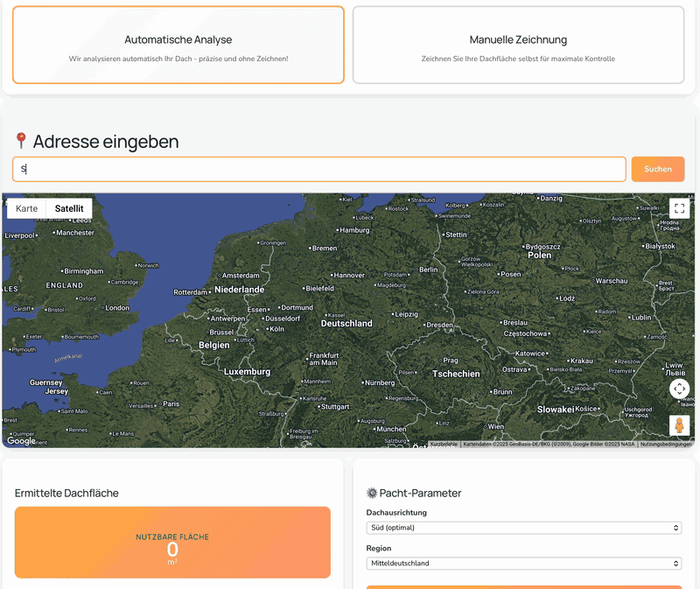The image size is (700, 589).
Task: Click the Danzig label on the map
Action: (551, 199)
